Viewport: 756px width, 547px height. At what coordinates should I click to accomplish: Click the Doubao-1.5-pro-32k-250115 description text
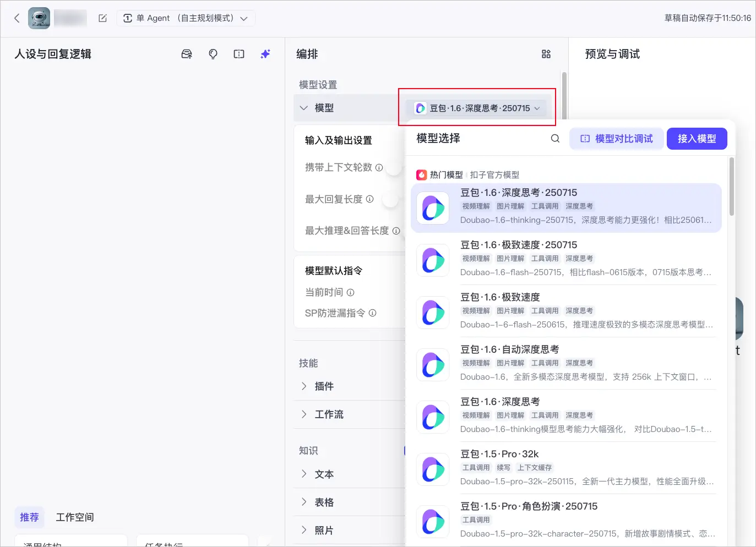tap(587, 482)
